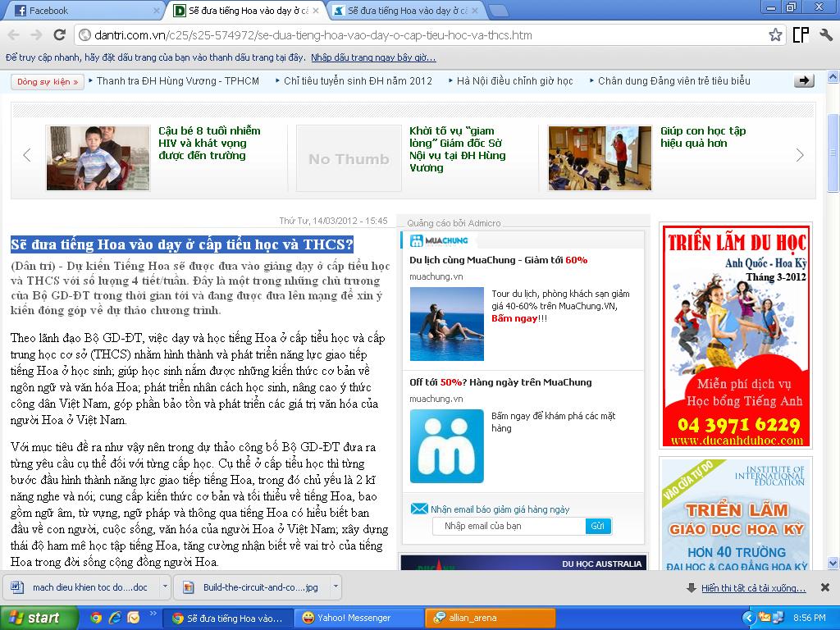Open 'Du lịch cùng MuaChung - Giảm tới 60%' ad

(498, 260)
